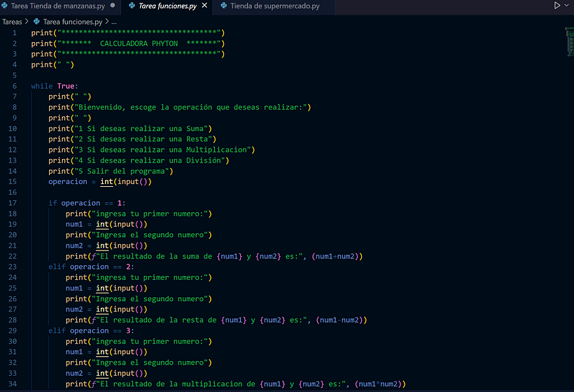
Task: Click line number 17
Action: tap(13, 203)
